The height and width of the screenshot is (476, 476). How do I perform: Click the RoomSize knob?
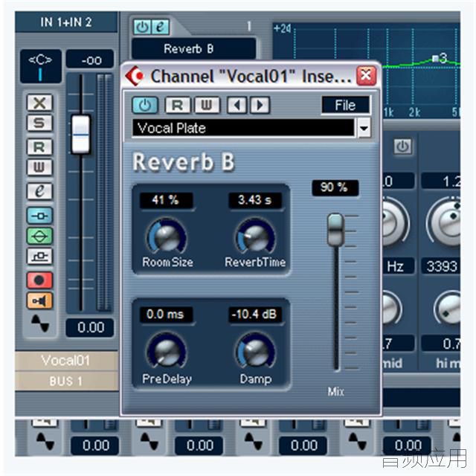click(167, 237)
